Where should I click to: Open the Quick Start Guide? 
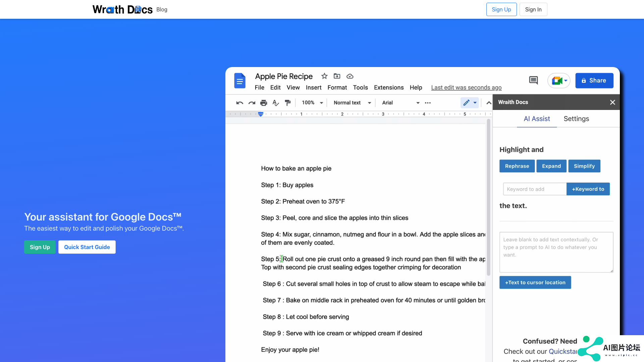[x=87, y=247]
